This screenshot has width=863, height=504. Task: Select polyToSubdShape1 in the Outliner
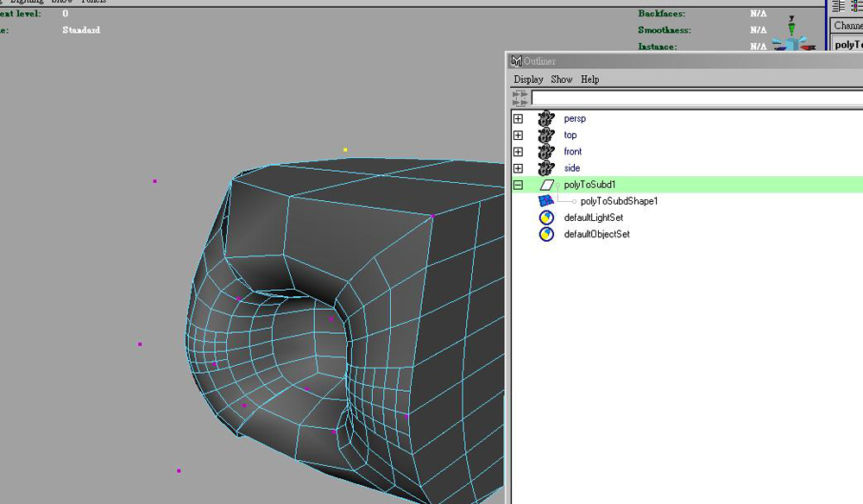(619, 201)
